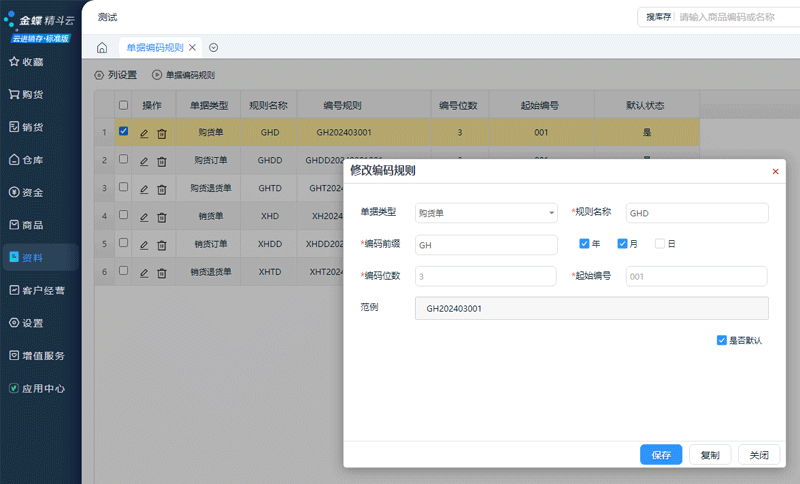This screenshot has width=800, height=484.
Task: Close the 修改编码规则 dialog with X
Action: 775,171
